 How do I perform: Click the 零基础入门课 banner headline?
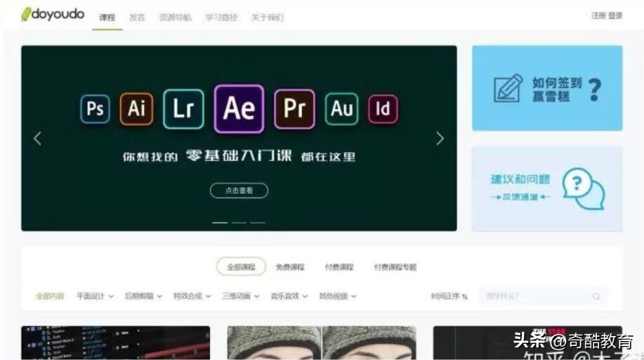[239, 156]
